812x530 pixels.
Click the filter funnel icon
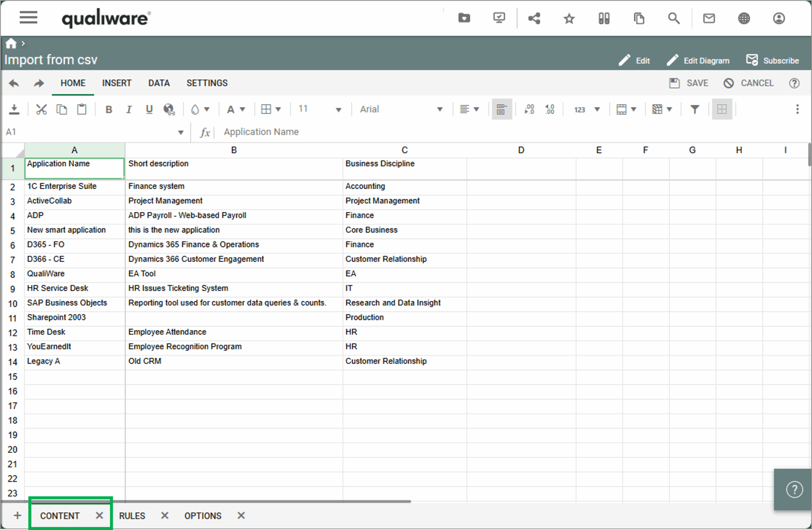[x=694, y=109]
